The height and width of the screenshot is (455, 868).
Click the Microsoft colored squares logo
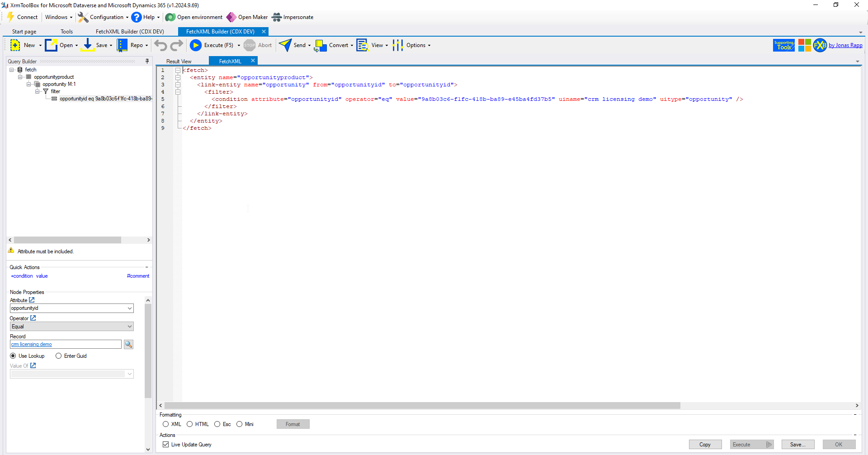coord(805,45)
